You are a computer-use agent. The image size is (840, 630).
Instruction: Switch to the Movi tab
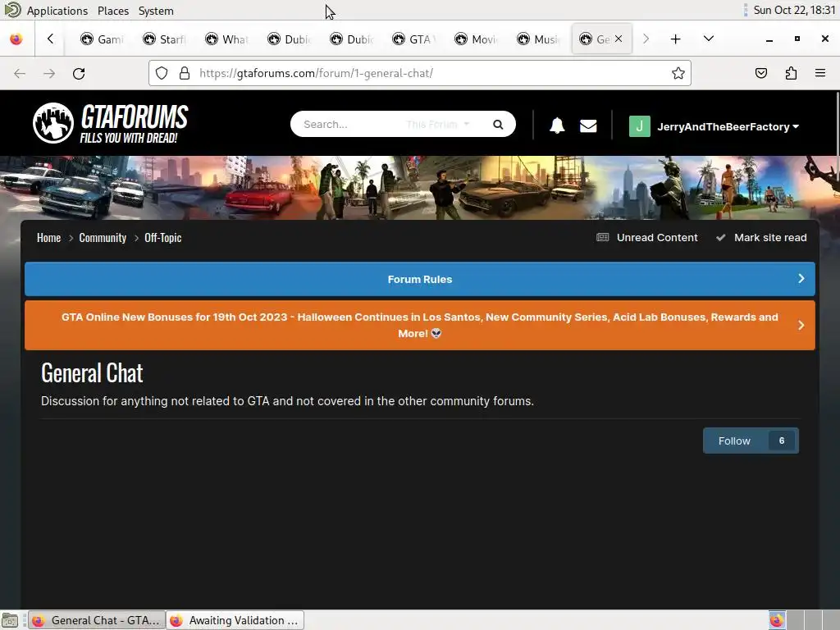(476, 39)
